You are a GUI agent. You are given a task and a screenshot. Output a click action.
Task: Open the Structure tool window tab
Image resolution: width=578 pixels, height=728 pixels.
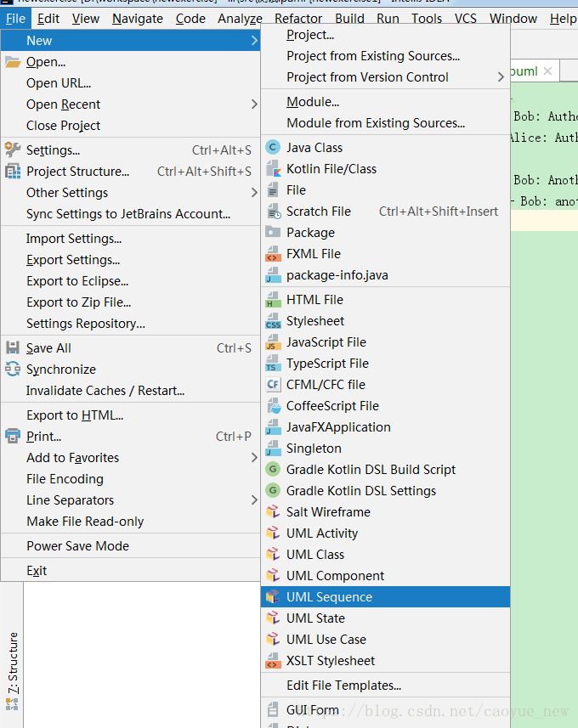coord(13,671)
